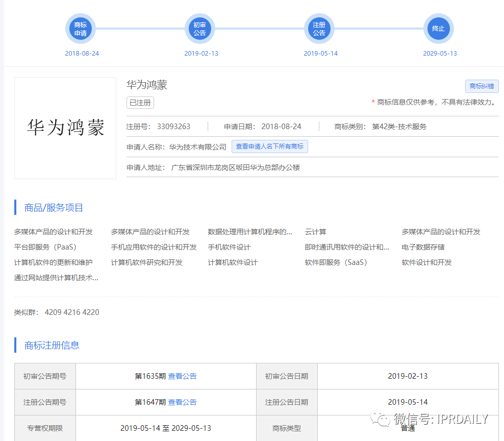Click the 初审公告期号 table header cell
Viewport: 504px width, 441px height.
[x=45, y=376]
